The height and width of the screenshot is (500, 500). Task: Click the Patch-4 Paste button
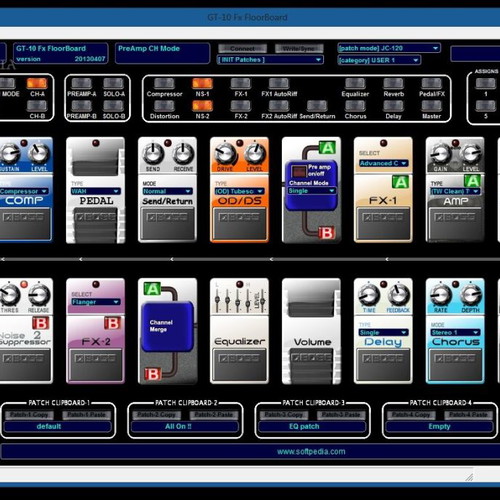(468, 415)
